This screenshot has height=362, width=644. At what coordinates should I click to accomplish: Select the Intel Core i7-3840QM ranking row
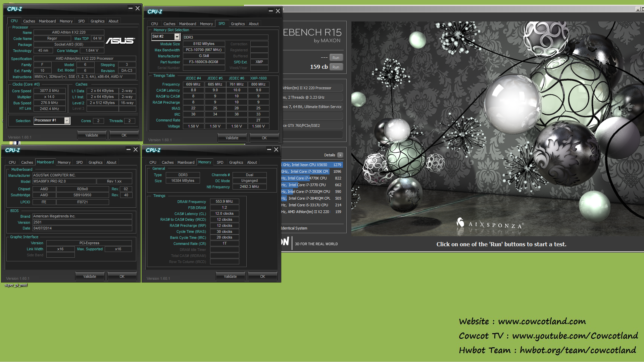(312, 198)
